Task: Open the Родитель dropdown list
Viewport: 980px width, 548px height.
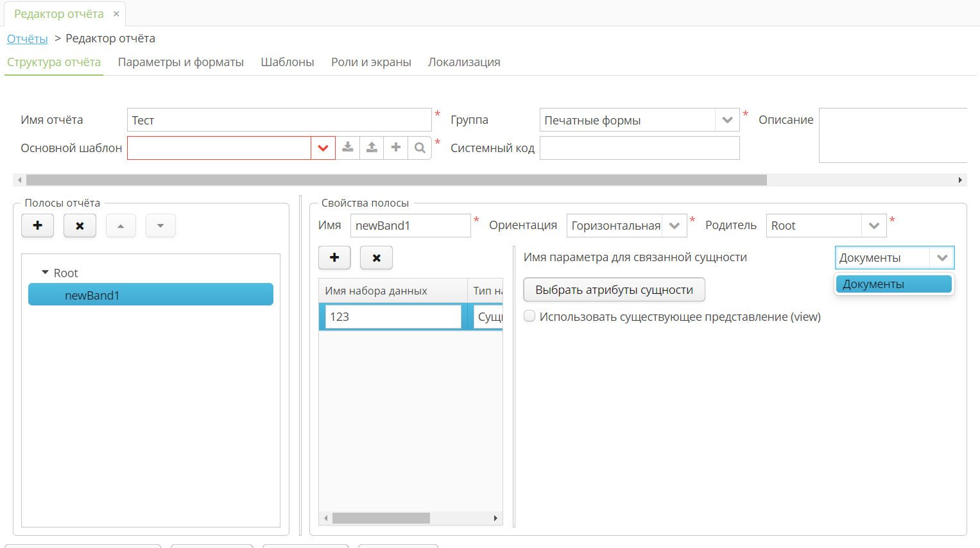Action: 873,226
